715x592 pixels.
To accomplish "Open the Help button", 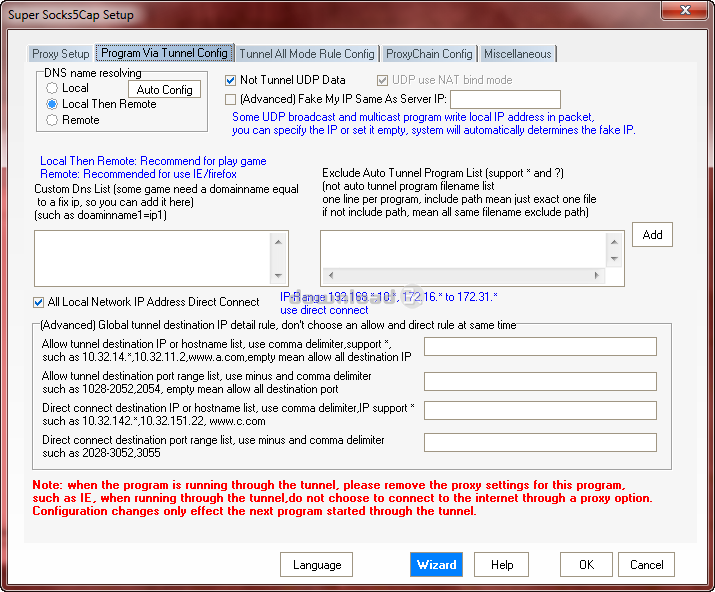I will click(502, 565).
